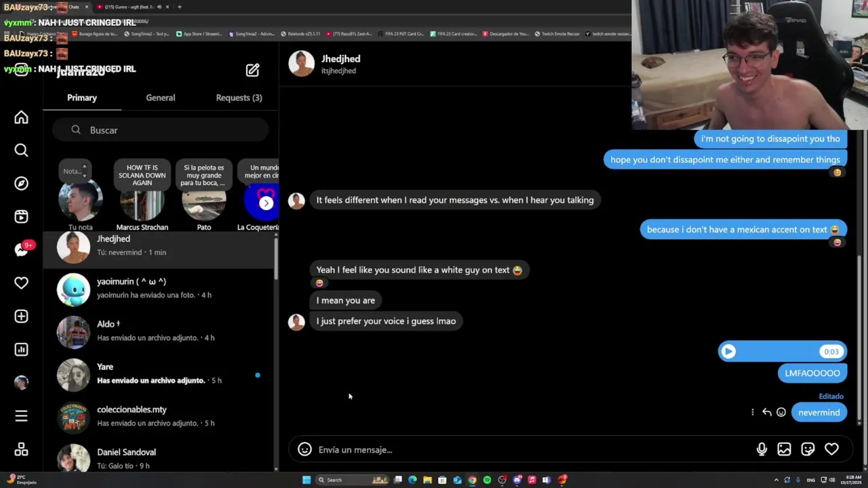
Task: Create a new post with plus icon
Action: pos(21,317)
